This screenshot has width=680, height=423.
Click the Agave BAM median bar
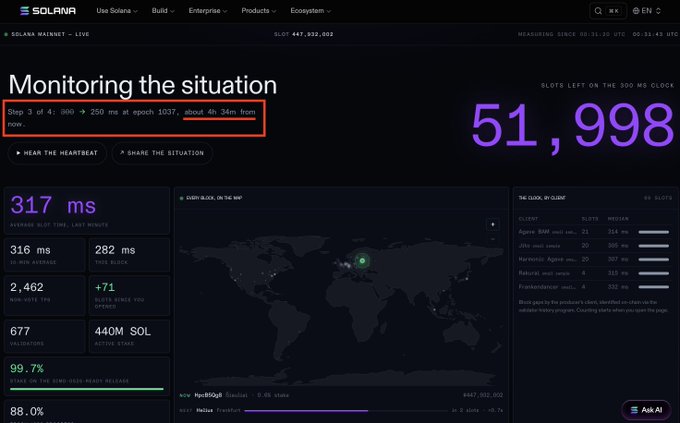pyautogui.click(x=654, y=232)
